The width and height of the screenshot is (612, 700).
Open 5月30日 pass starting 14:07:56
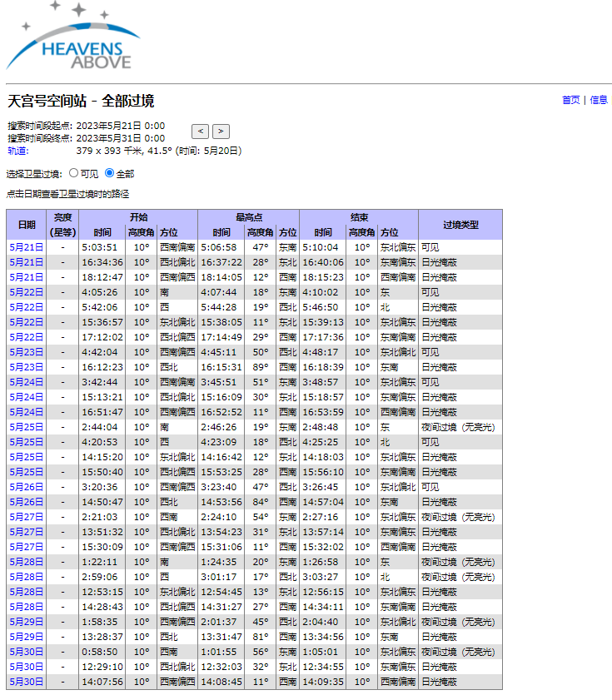click(27, 682)
